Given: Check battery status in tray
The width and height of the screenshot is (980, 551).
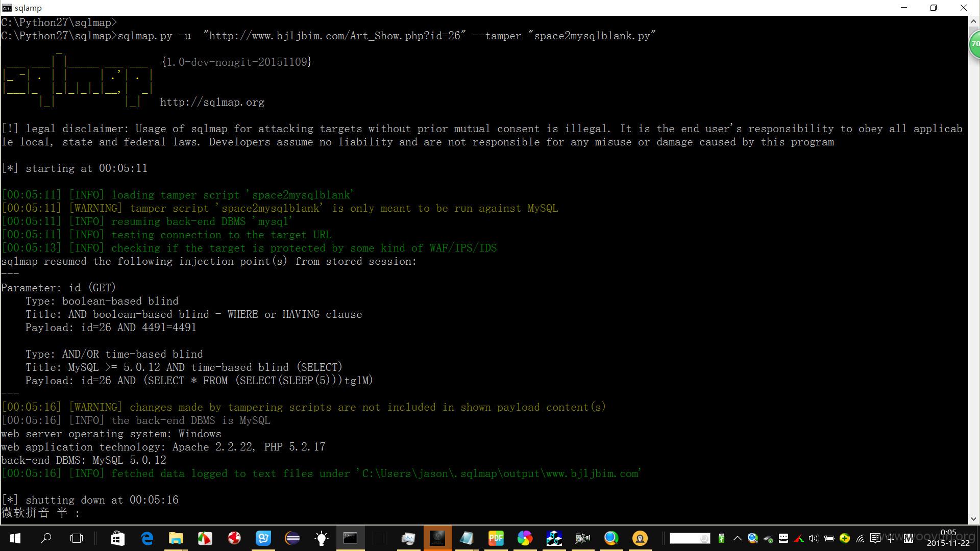Looking at the screenshot, I should coord(829,538).
